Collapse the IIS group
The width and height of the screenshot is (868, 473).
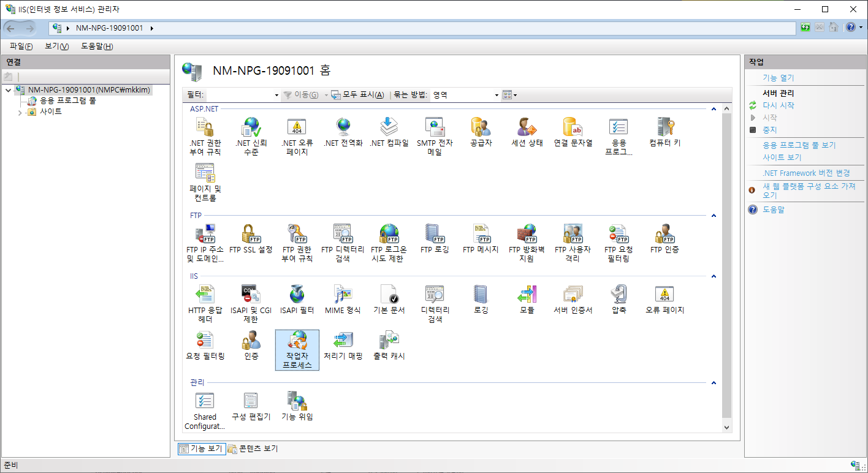(x=713, y=276)
